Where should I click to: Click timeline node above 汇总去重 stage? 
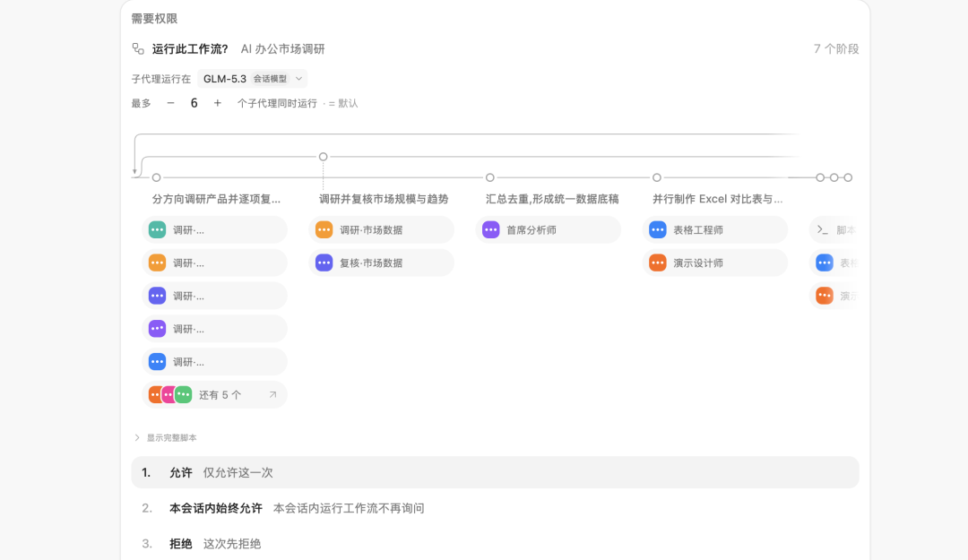click(x=489, y=177)
